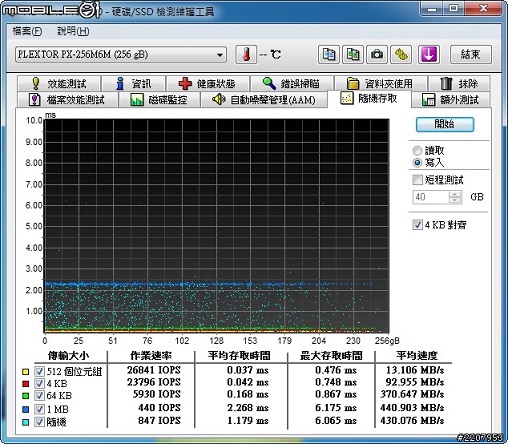The image size is (508, 444).
Task: Select the 讀取 radio button
Action: tap(417, 151)
